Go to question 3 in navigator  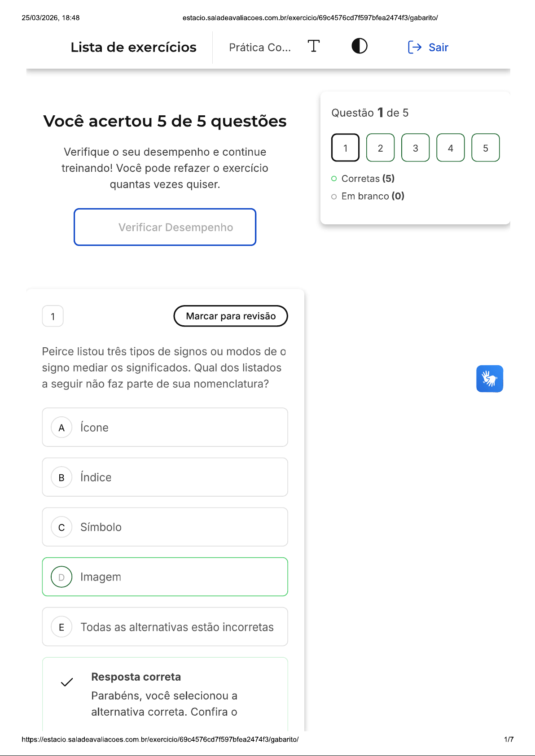415,148
